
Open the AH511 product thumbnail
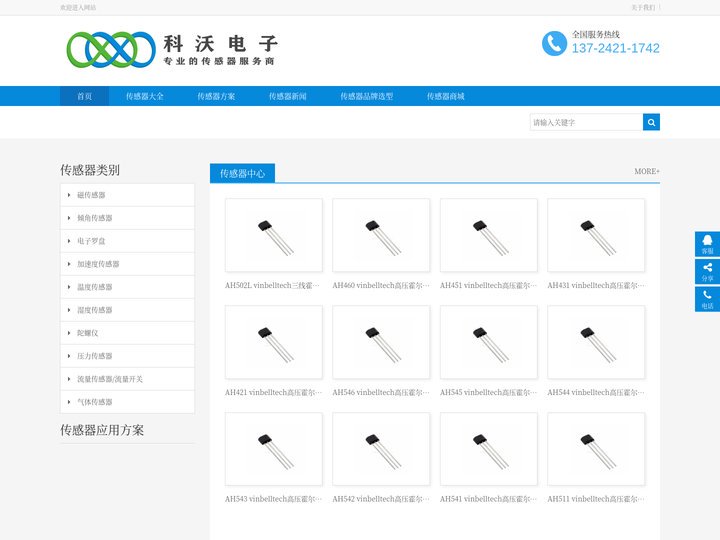click(x=596, y=449)
